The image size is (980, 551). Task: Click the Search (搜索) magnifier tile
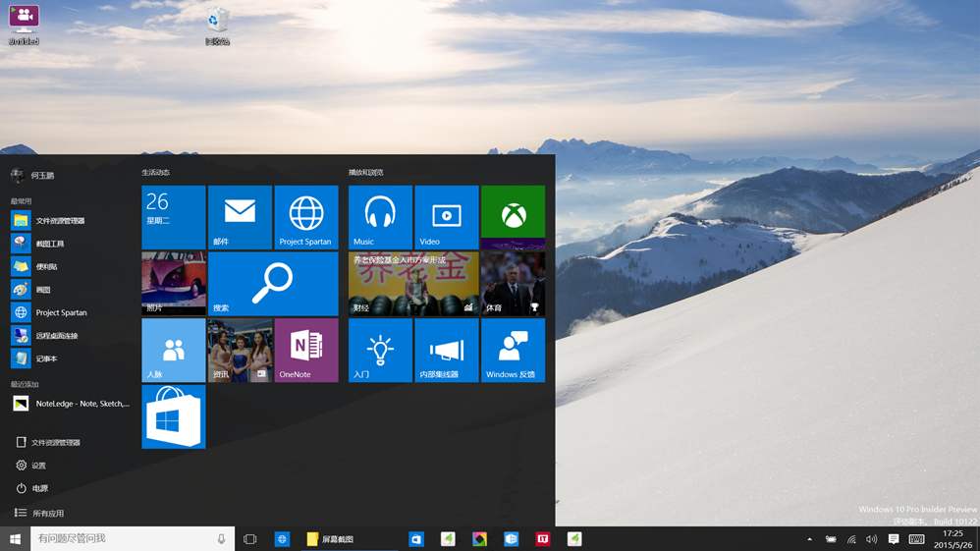[x=273, y=284]
